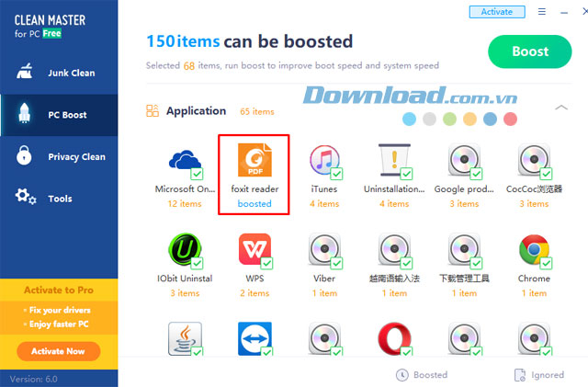Select the Uninstallation warning icon
Image resolution: width=588 pixels, height=387 pixels.
[394, 160]
